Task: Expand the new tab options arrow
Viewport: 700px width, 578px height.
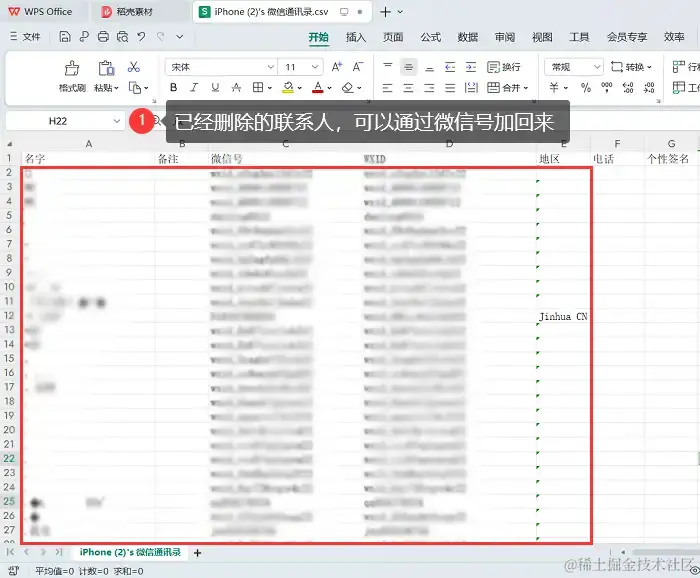Action: pos(400,12)
